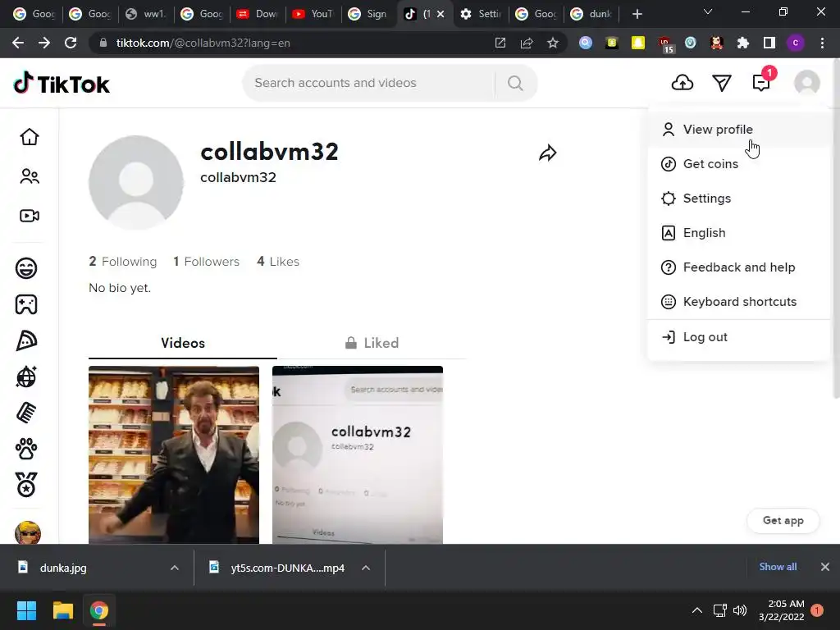Close the downloads bar

(x=825, y=567)
